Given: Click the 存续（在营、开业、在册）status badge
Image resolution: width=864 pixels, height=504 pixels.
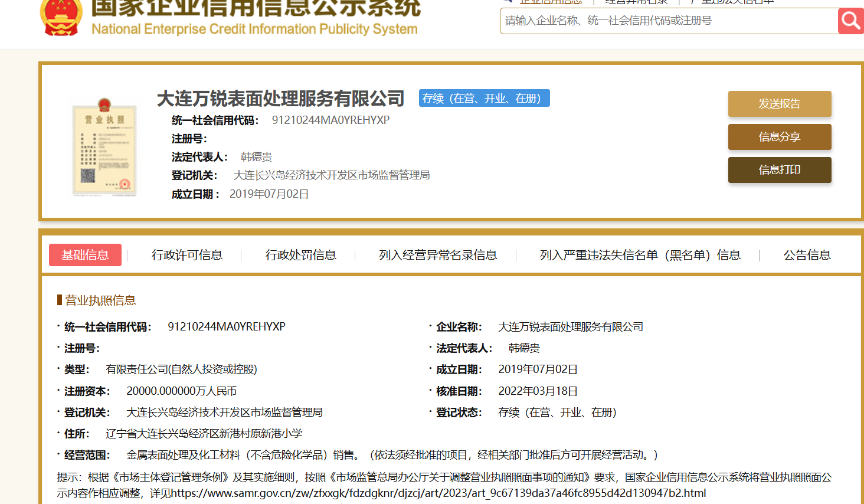Looking at the screenshot, I should [485, 99].
